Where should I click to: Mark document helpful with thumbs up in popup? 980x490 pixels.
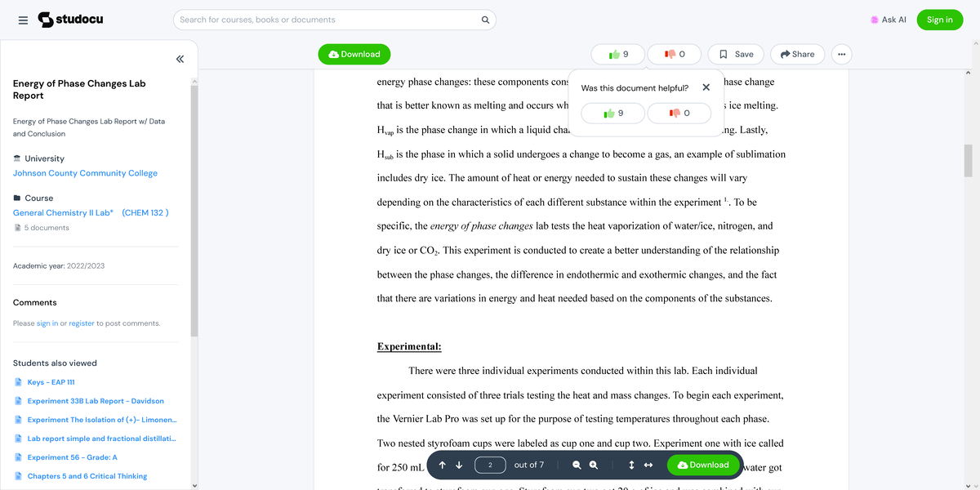point(612,113)
